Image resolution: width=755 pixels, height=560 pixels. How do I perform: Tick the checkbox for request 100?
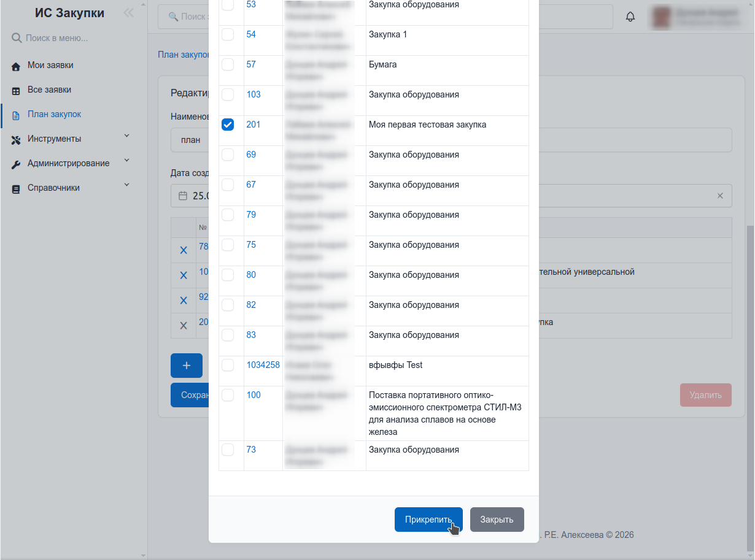[x=228, y=395]
